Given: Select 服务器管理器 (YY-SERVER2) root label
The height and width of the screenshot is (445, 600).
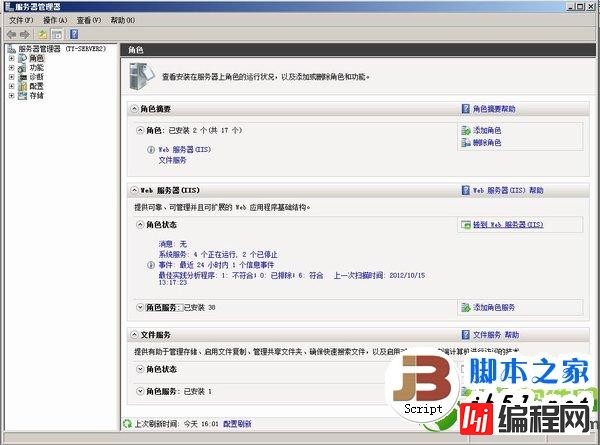Looking at the screenshot, I should (62, 49).
